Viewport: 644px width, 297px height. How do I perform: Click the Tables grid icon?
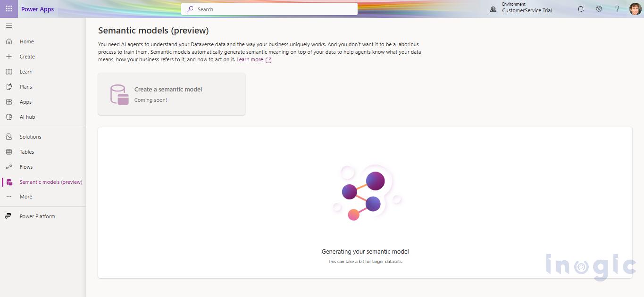click(x=9, y=152)
